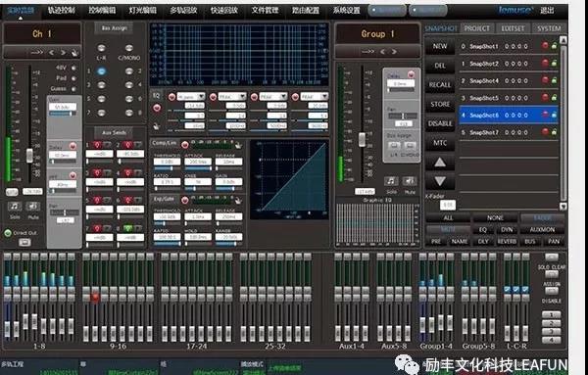The image size is (588, 375).
Task: Click the Group 1 fader handle
Action: [x=362, y=139]
